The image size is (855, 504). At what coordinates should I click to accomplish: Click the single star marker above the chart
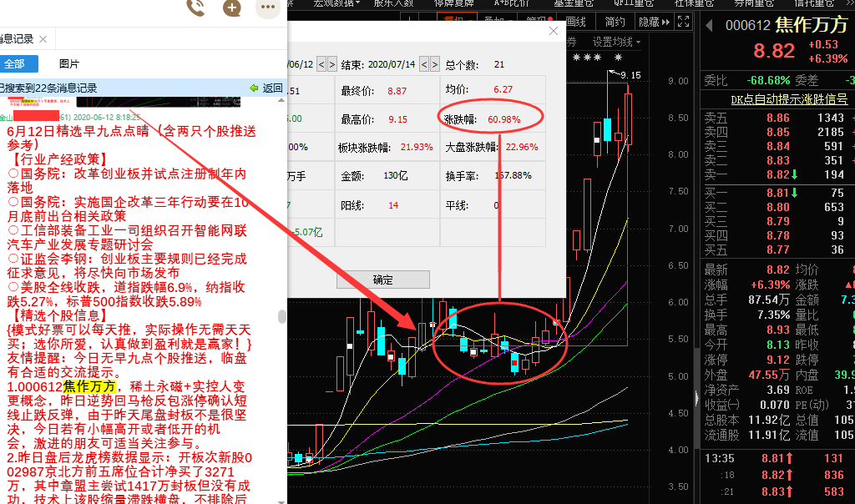pyautogui.click(x=618, y=58)
